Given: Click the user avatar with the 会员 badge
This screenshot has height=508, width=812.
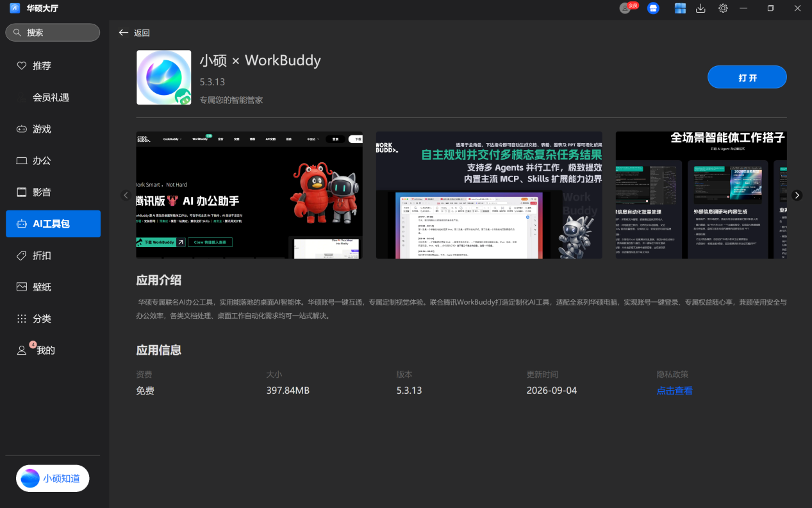Looking at the screenshot, I should [628, 8].
